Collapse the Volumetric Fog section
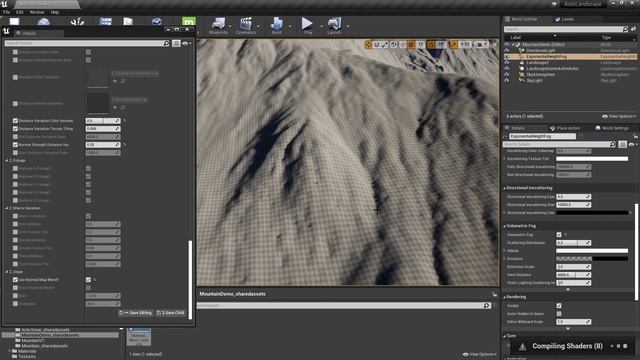Image resolution: width=640 pixels, height=360 pixels. (504, 226)
